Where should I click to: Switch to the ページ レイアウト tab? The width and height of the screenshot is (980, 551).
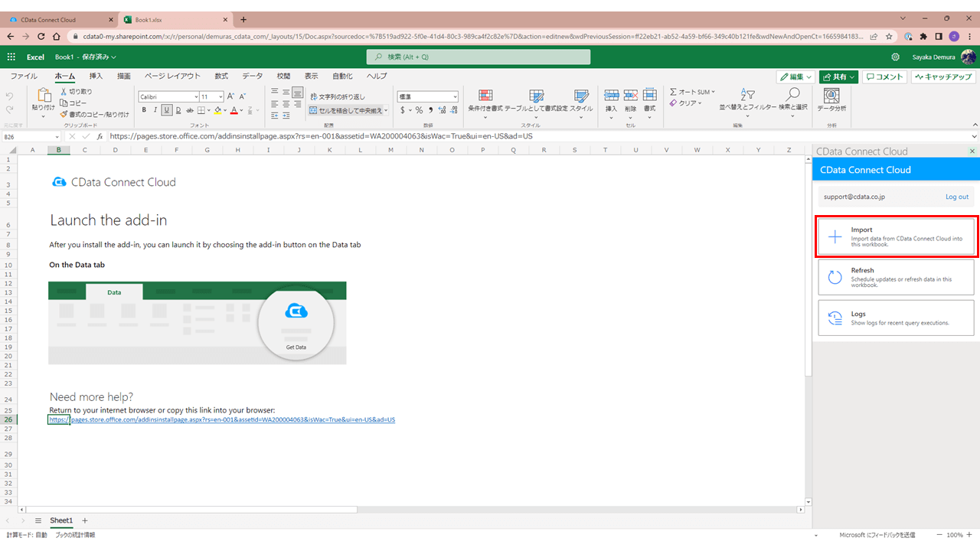coord(172,76)
